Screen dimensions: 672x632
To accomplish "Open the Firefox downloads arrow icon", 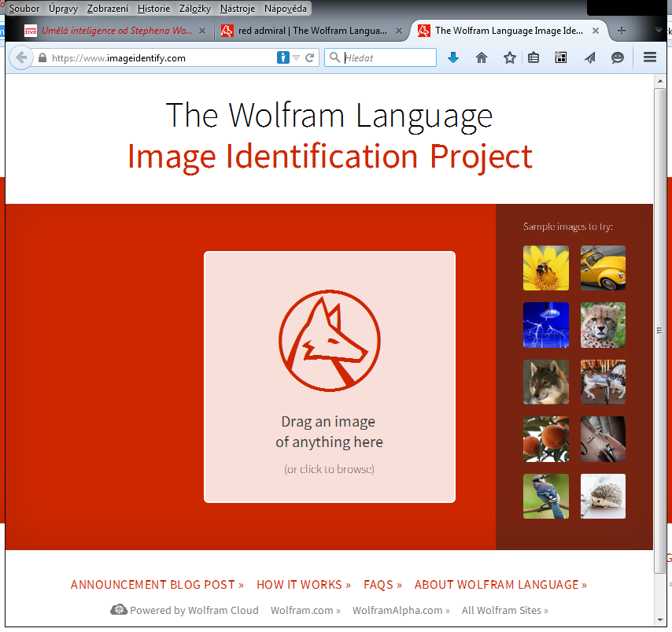I will click(452, 57).
